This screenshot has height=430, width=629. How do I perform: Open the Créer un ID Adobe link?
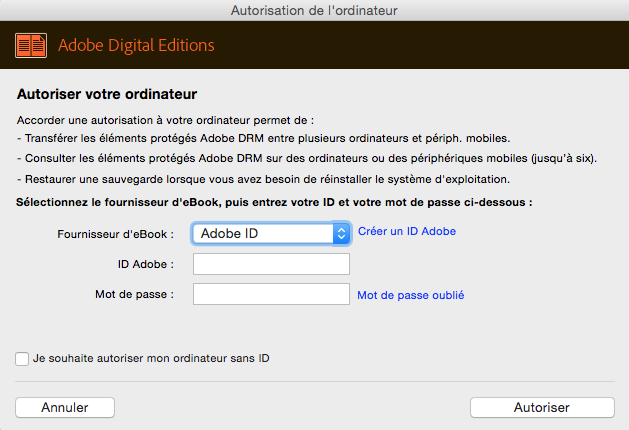407,231
